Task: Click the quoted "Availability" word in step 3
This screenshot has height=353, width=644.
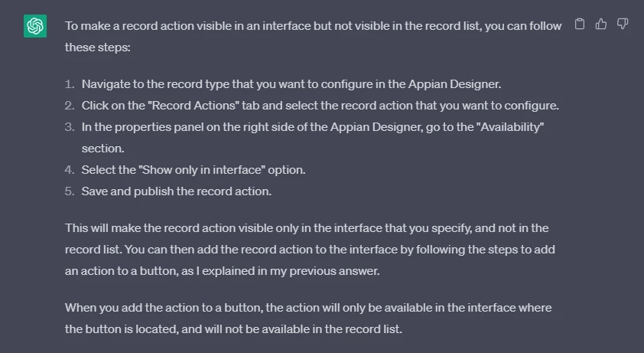Action: (x=510, y=127)
